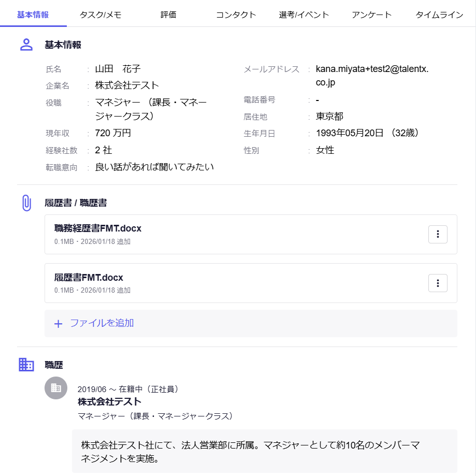476x476 pixels.
Task: Open the three-dot menu for 履歴書FMT.docx
Action: (x=438, y=283)
